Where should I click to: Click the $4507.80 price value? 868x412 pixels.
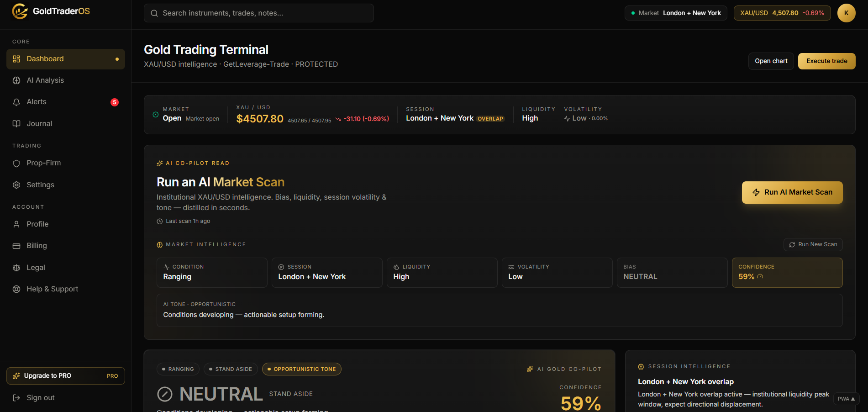point(260,119)
